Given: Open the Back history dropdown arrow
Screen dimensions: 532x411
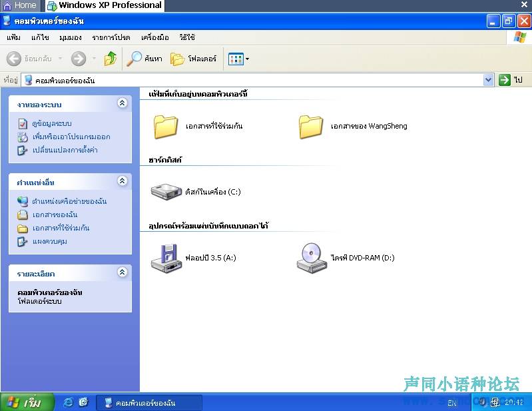Looking at the screenshot, I should click(60, 59).
